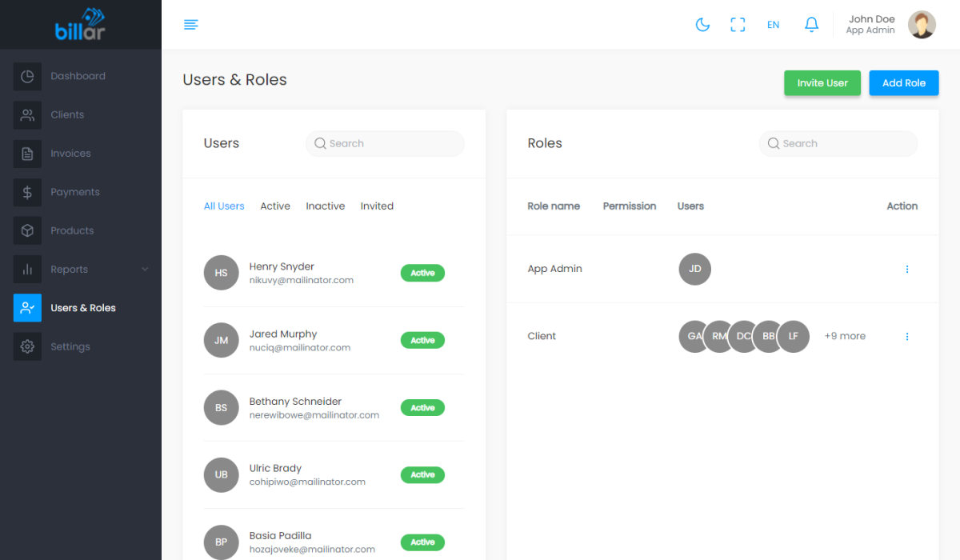Click the BS avatar of Bethany Schneider

(x=221, y=407)
